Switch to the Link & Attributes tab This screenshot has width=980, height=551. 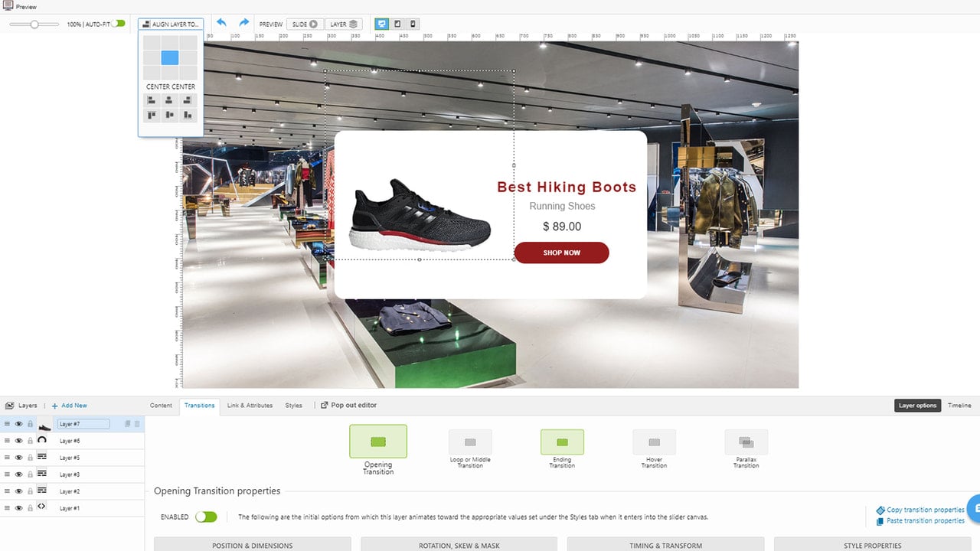point(250,406)
